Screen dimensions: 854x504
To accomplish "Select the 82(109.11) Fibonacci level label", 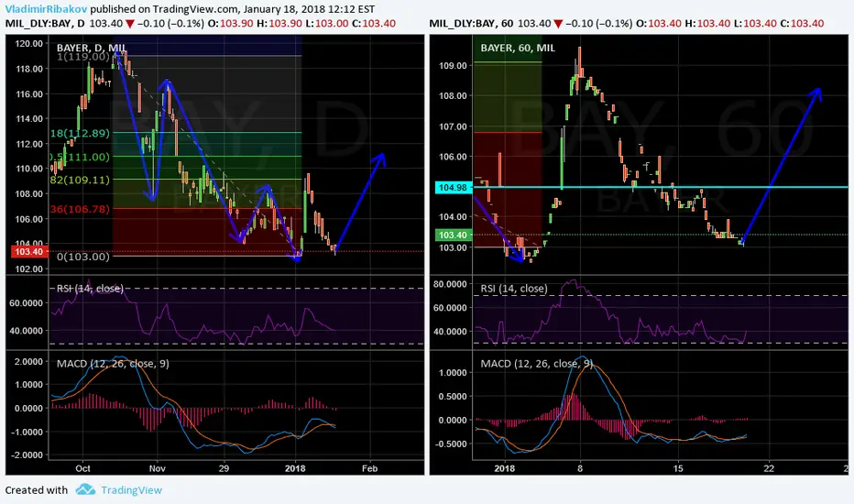I will [x=80, y=180].
